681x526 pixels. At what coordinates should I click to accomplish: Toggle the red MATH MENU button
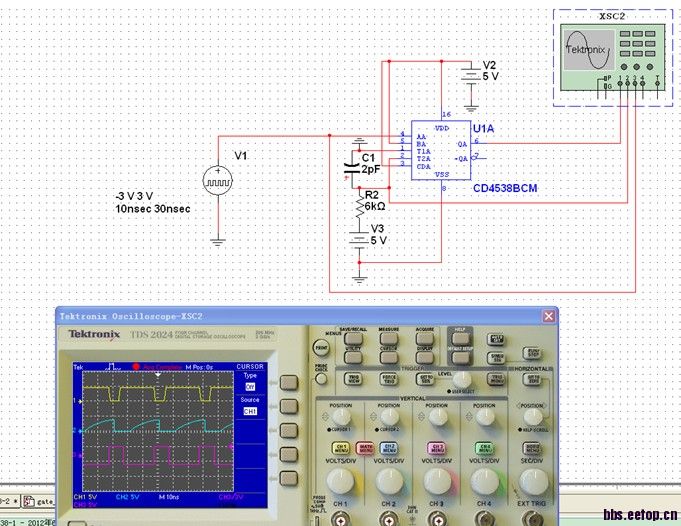[365, 448]
